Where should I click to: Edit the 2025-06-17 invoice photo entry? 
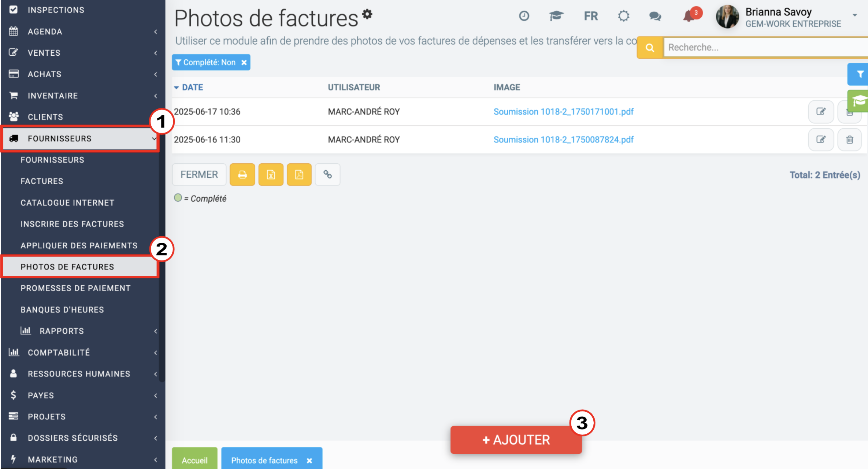821,112
